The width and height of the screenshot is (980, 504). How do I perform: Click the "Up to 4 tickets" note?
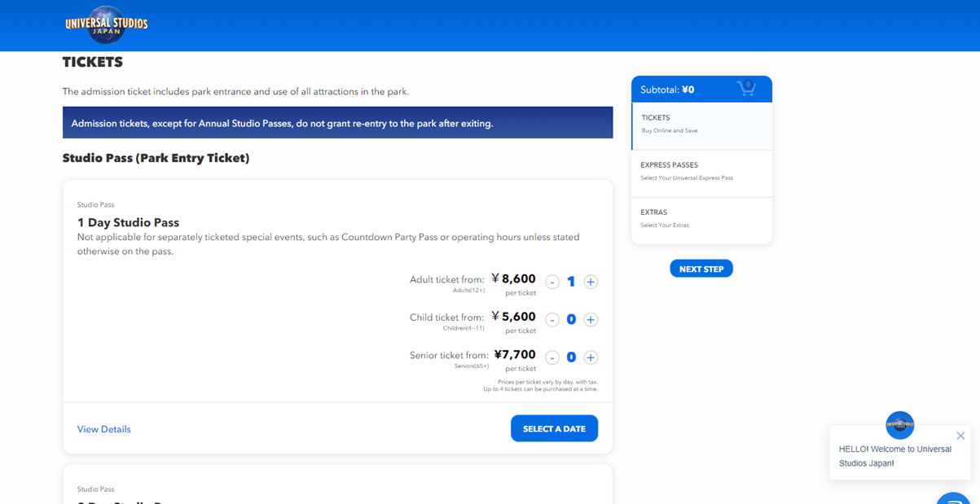(x=540, y=389)
